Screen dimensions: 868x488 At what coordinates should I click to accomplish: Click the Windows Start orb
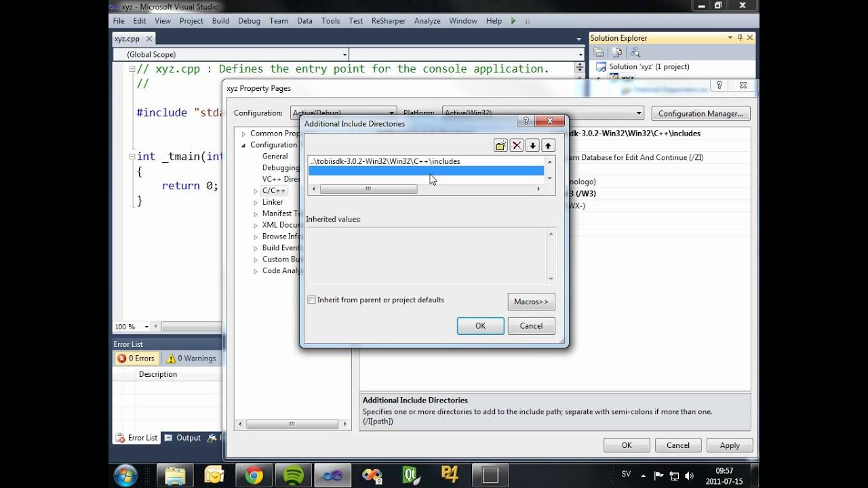tap(126, 475)
